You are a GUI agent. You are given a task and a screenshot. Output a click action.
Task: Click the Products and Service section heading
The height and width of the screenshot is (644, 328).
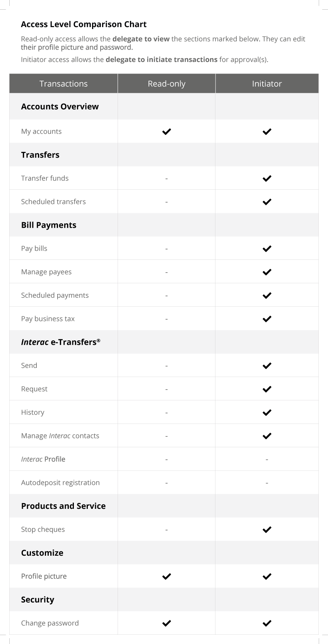63,506
